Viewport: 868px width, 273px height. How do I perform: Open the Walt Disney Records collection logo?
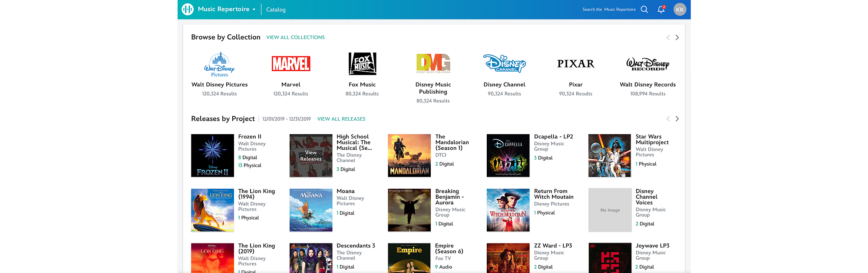pos(648,64)
